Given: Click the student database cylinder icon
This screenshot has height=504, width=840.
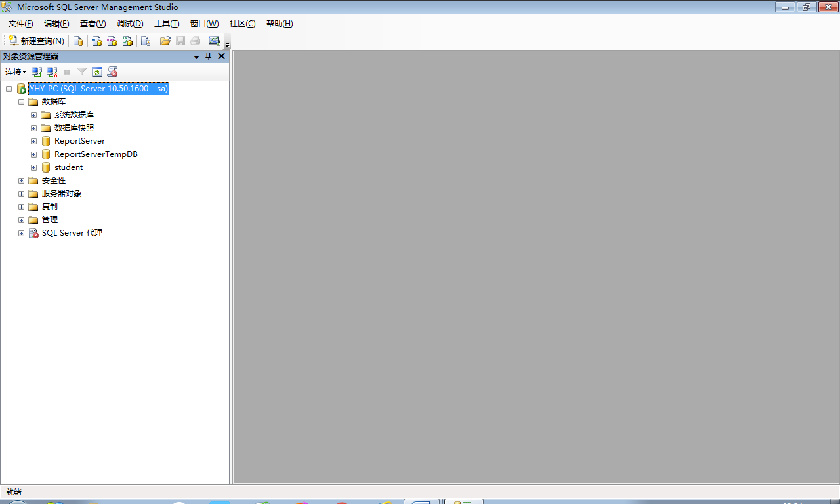Looking at the screenshot, I should point(46,167).
